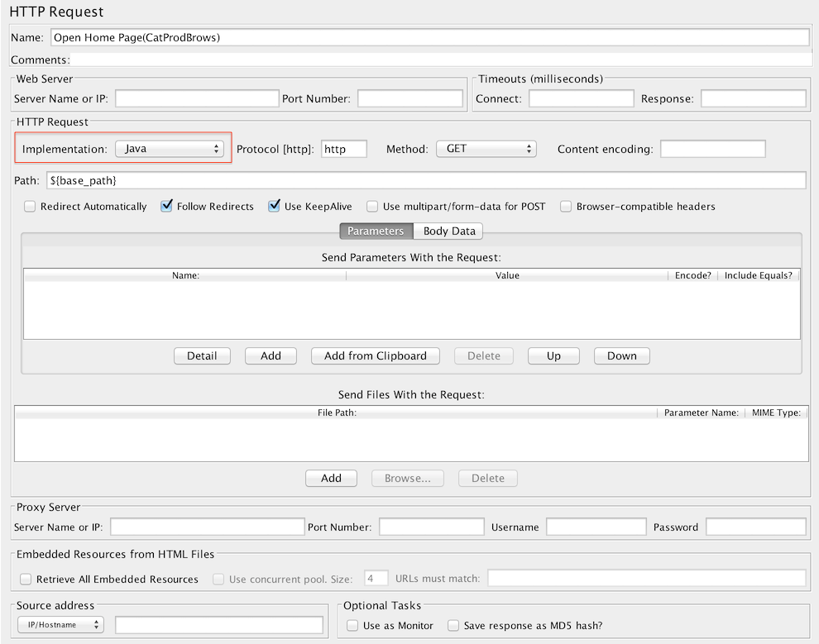This screenshot has height=644, width=819.
Task: Enable Use multipart/form-data for POST
Action: click(x=372, y=207)
